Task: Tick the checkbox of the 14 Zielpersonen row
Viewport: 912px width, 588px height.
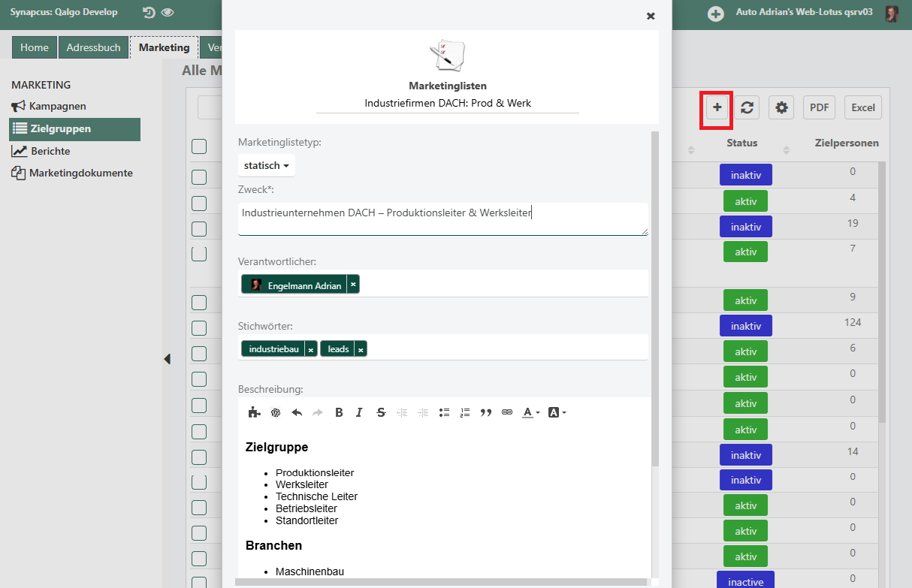Action: click(199, 456)
